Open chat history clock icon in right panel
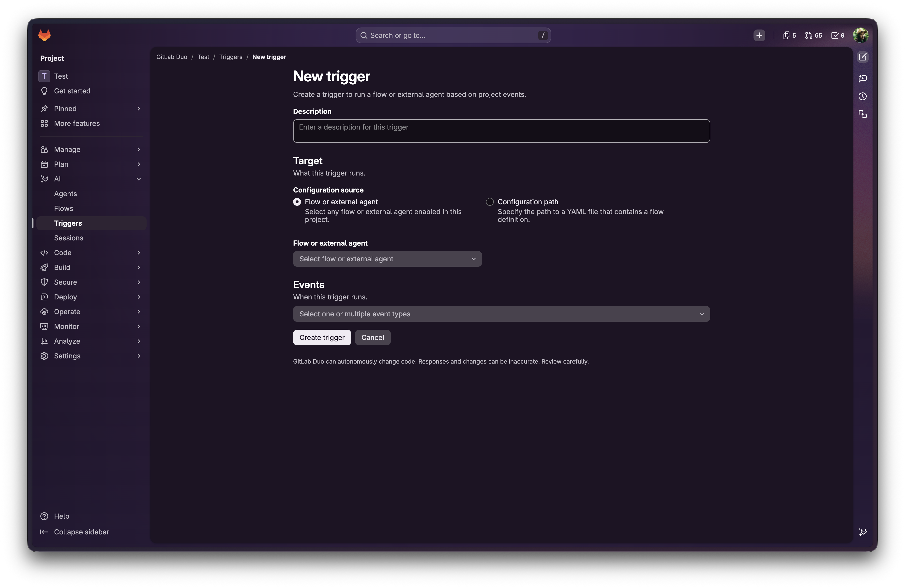The height and width of the screenshot is (588, 905). [862, 96]
